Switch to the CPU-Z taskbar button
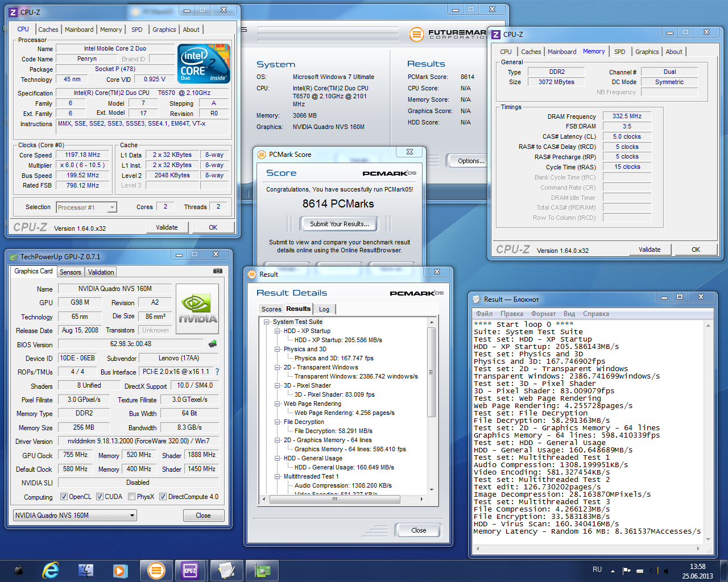The image size is (728, 582). (190, 570)
